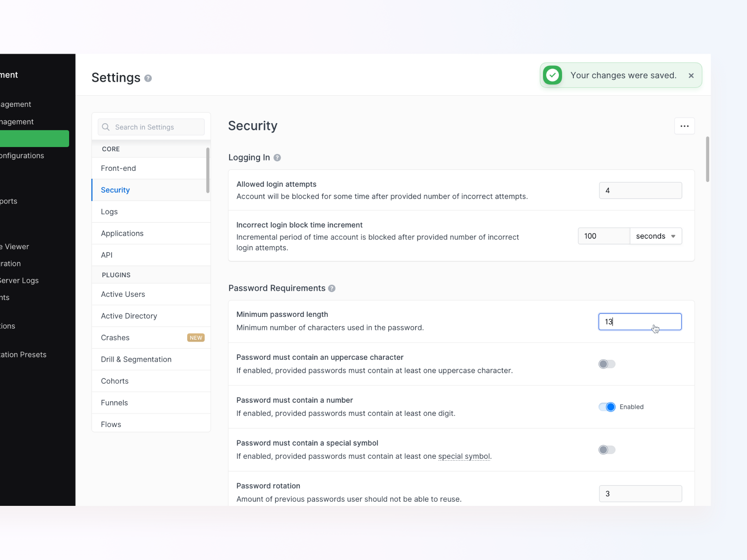Enable the special symbol password requirement
The height and width of the screenshot is (560, 747).
[606, 449]
